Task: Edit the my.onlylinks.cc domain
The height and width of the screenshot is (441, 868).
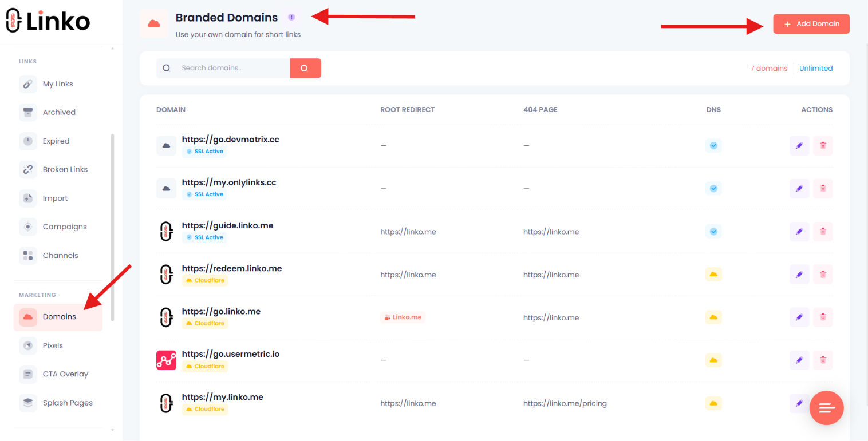Action: [x=799, y=189]
